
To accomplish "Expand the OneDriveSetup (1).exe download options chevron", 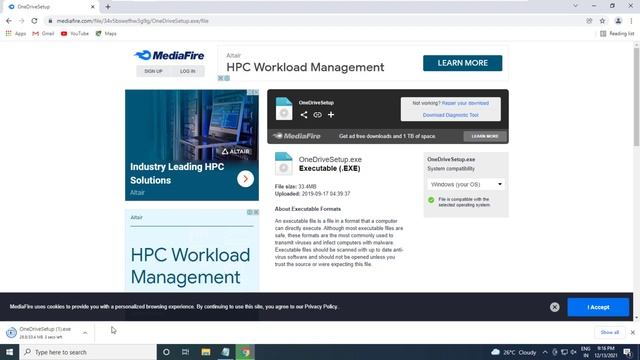I will (x=85, y=333).
